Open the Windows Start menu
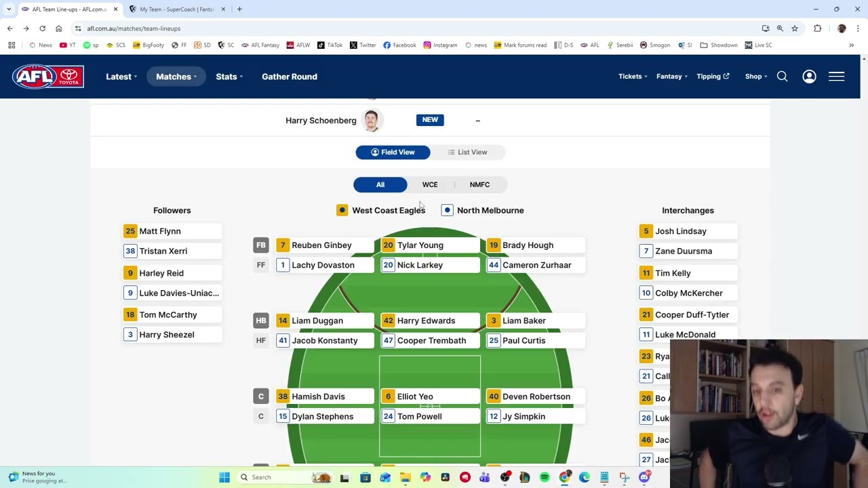This screenshot has height=488, width=868. 224,477
